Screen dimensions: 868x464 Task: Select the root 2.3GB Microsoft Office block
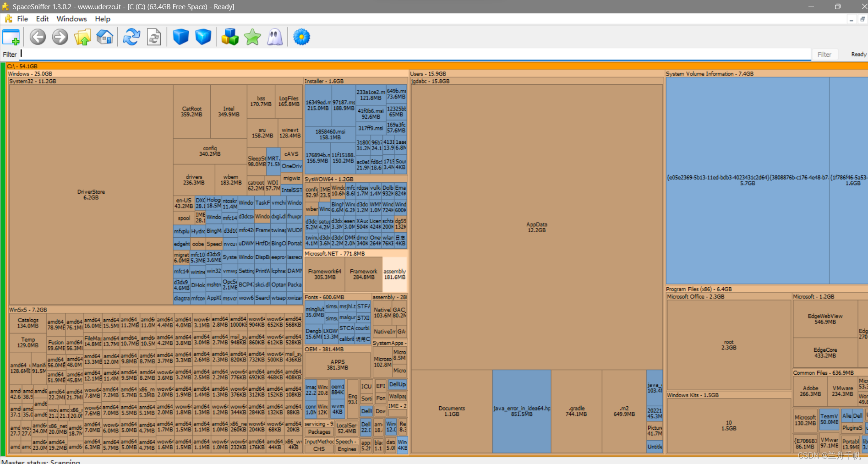(729, 344)
